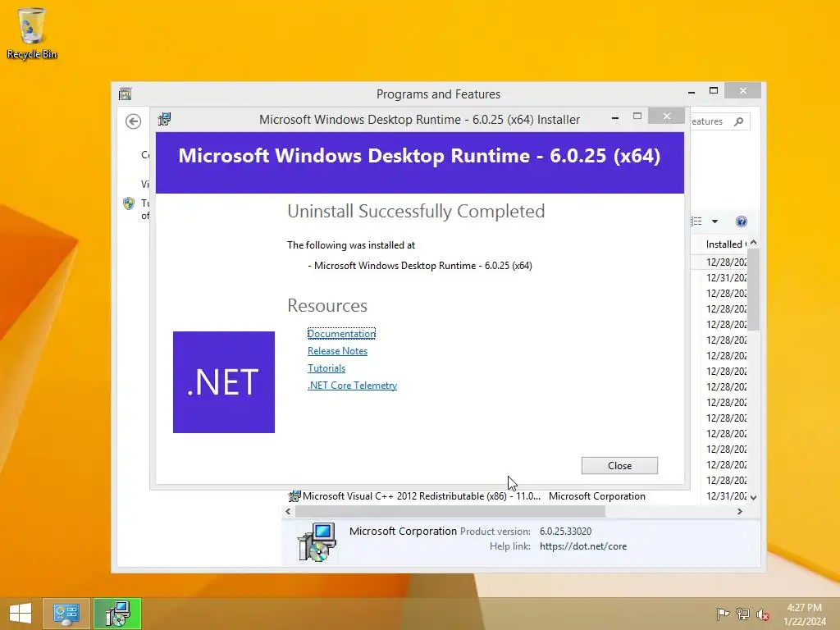Click the shield icon in the left pane
The height and width of the screenshot is (630, 840).
pyautogui.click(x=129, y=203)
